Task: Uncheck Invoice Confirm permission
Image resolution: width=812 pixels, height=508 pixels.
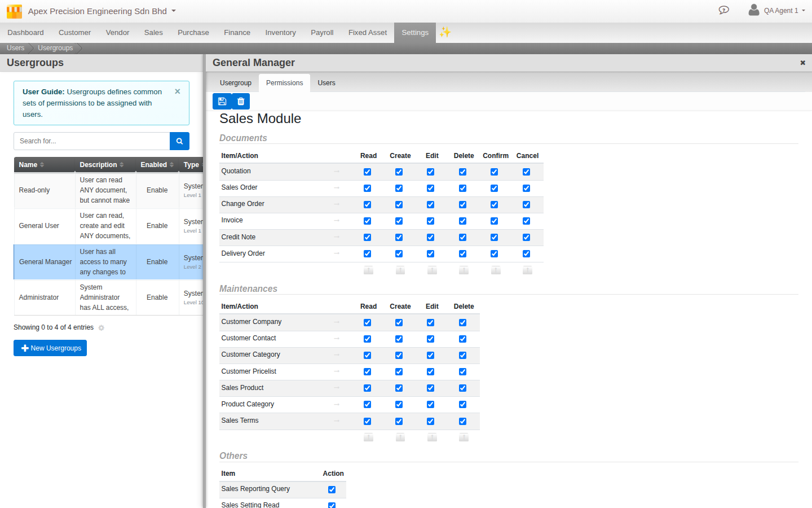Action: tap(494, 221)
